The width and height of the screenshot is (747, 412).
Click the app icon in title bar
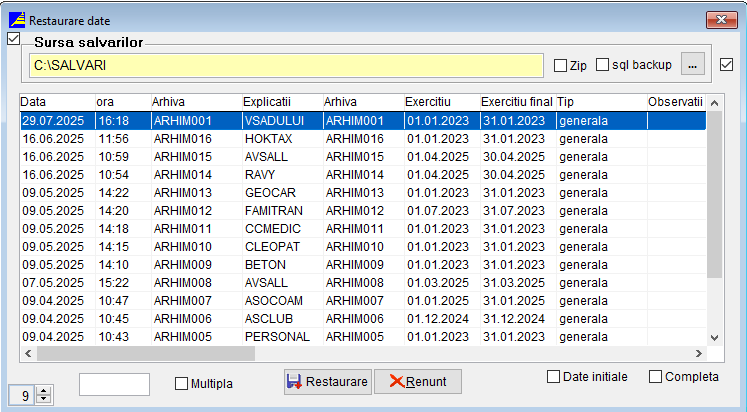(17, 20)
